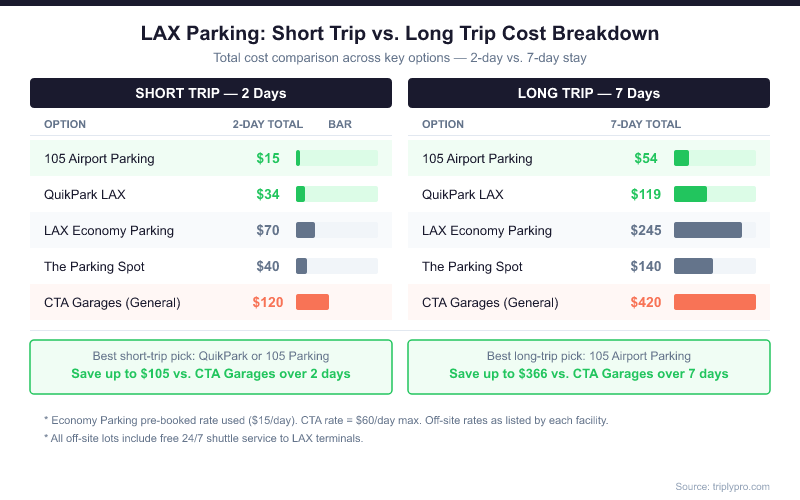The image size is (800, 500).
Task: Click the 2-DAY TOTAL column header
Action: pos(267,125)
